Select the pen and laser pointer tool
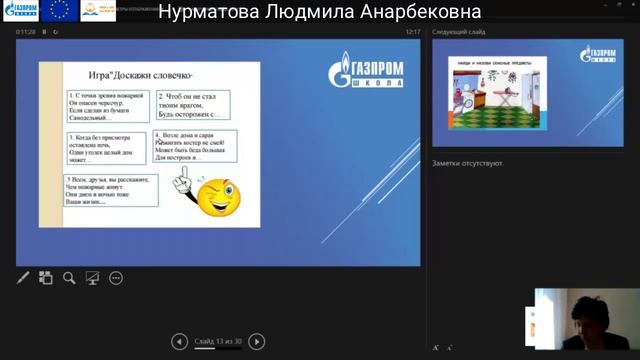 tap(23, 278)
